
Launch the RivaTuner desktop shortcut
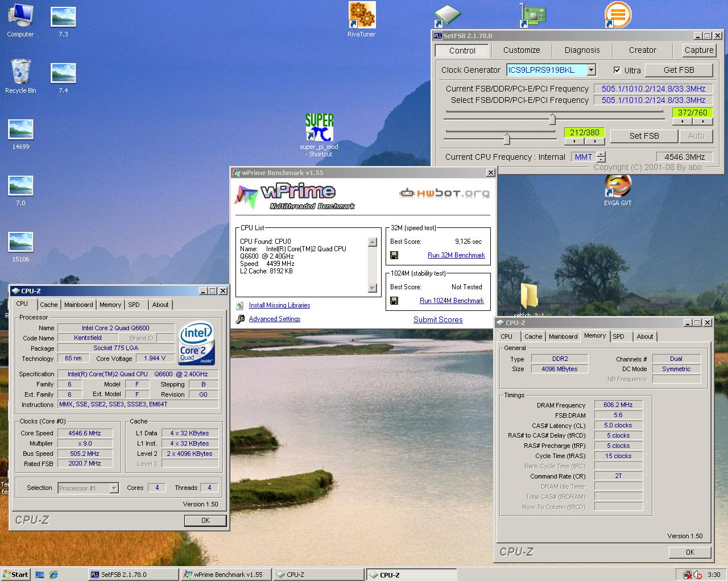362,19
